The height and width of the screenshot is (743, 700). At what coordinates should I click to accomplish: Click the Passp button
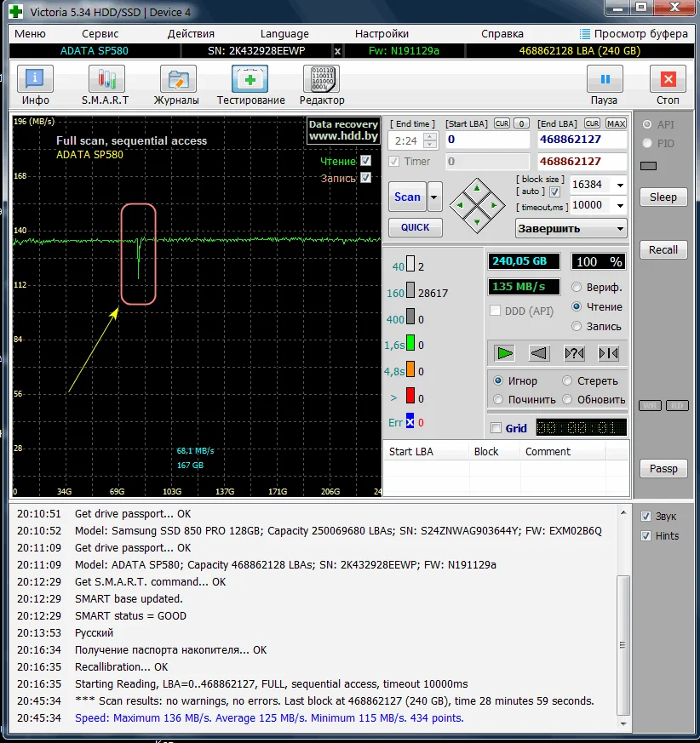pyautogui.click(x=663, y=468)
